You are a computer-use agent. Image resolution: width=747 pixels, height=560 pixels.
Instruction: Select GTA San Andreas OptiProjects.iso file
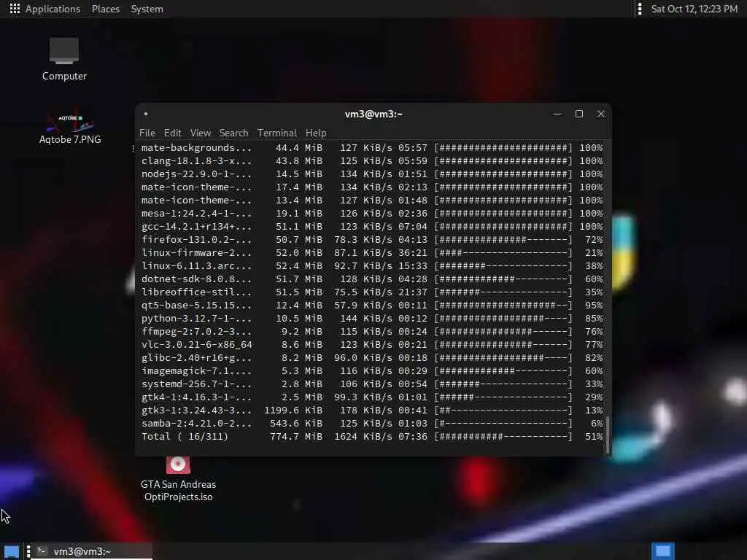pos(178,478)
